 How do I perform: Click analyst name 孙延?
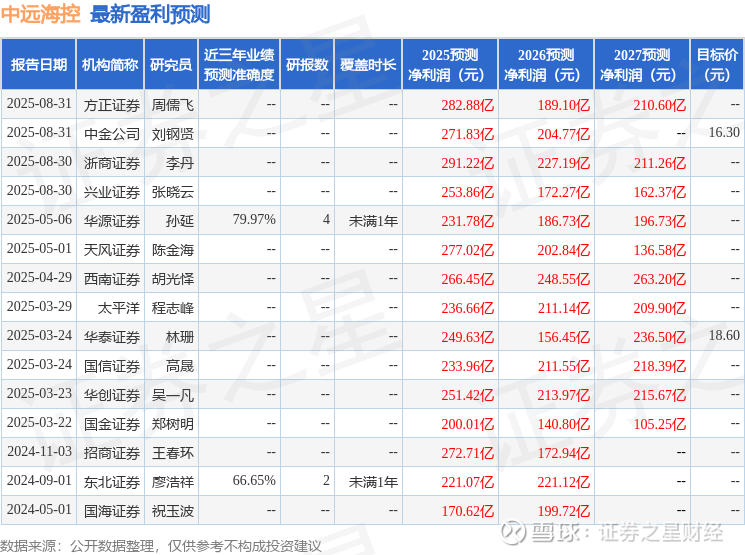[x=180, y=221]
